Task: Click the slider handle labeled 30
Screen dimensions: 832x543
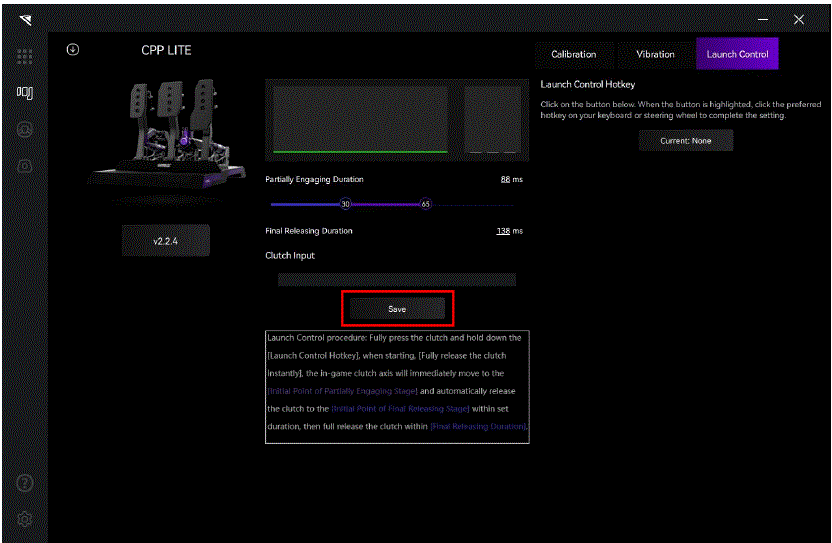Action: point(345,204)
